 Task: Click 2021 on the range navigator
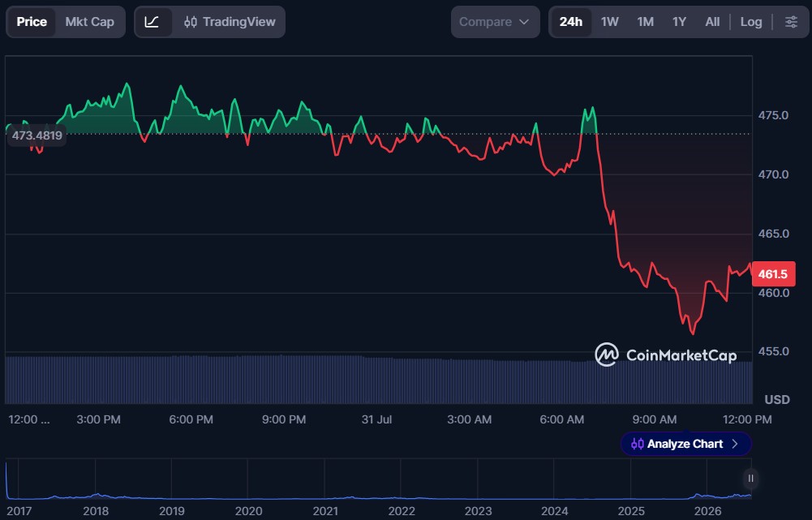click(325, 511)
